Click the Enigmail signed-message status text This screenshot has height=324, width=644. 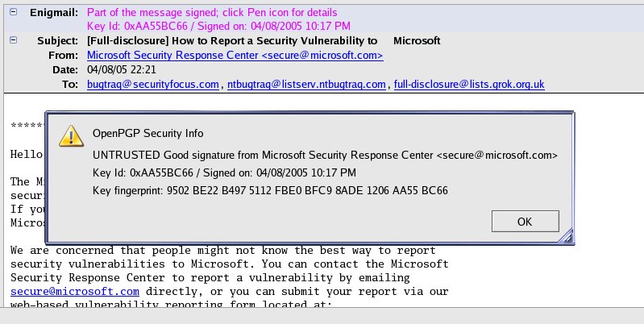pyautogui.click(x=212, y=12)
